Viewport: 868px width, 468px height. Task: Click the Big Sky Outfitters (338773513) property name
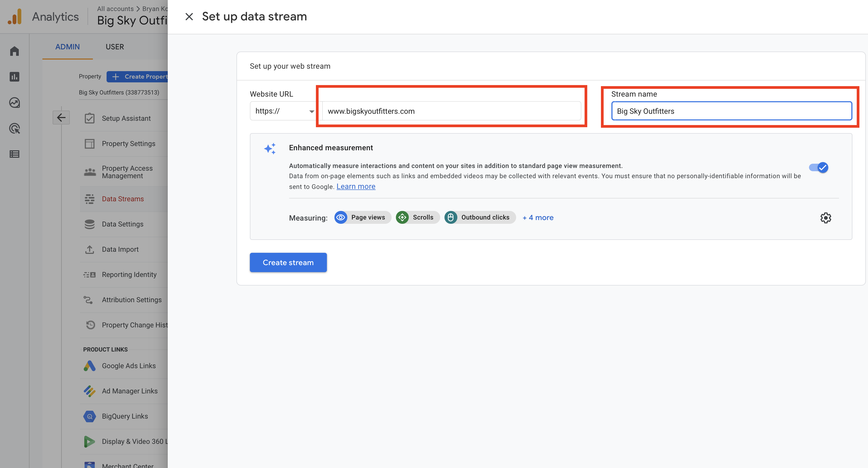119,92
